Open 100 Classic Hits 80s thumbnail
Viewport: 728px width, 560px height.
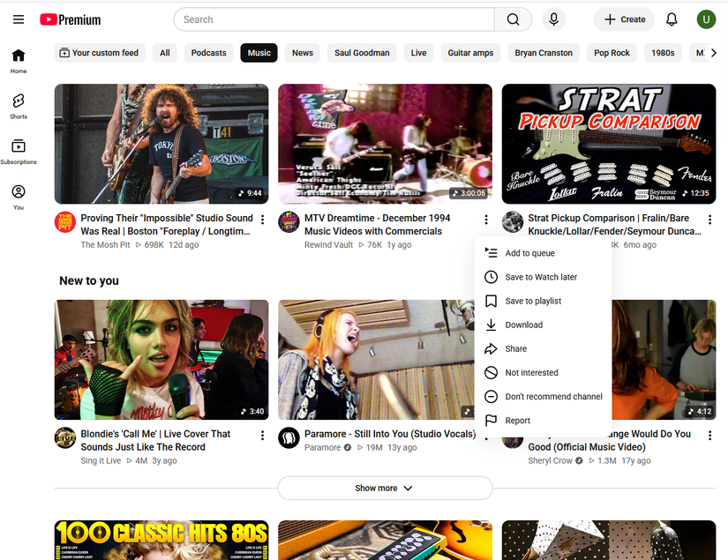pyautogui.click(x=161, y=540)
